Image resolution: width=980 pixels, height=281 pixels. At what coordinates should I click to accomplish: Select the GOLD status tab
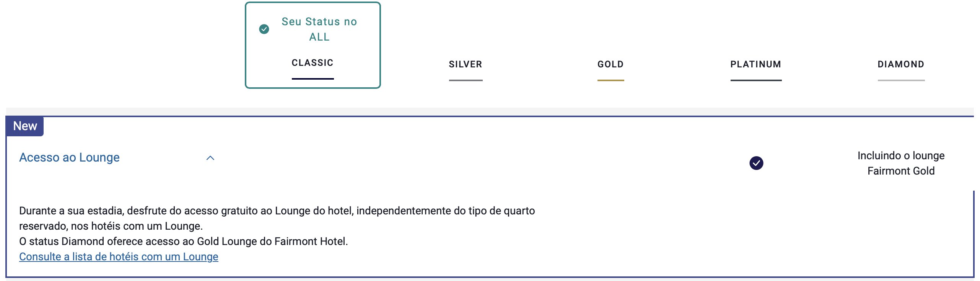610,64
